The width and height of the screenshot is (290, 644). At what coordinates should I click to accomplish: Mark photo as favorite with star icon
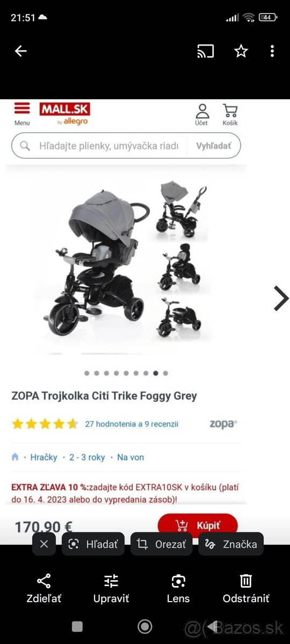[241, 51]
